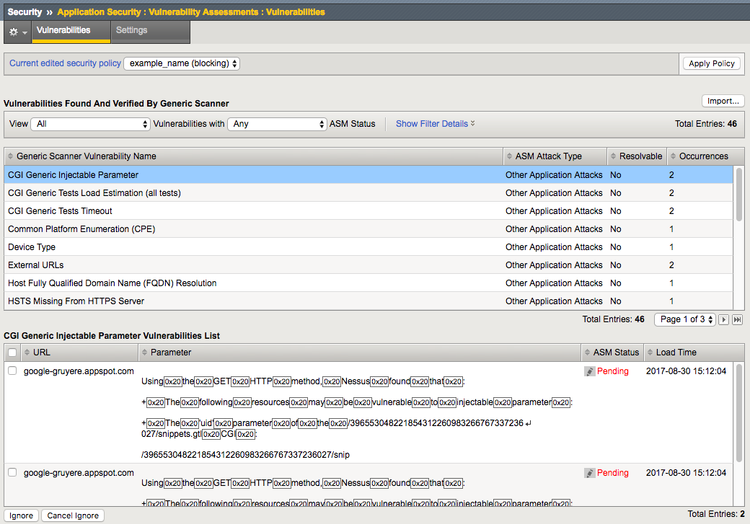Check the select-all checkbox in URL header
Viewport: 750px width, 524px height.
pyautogui.click(x=12, y=353)
